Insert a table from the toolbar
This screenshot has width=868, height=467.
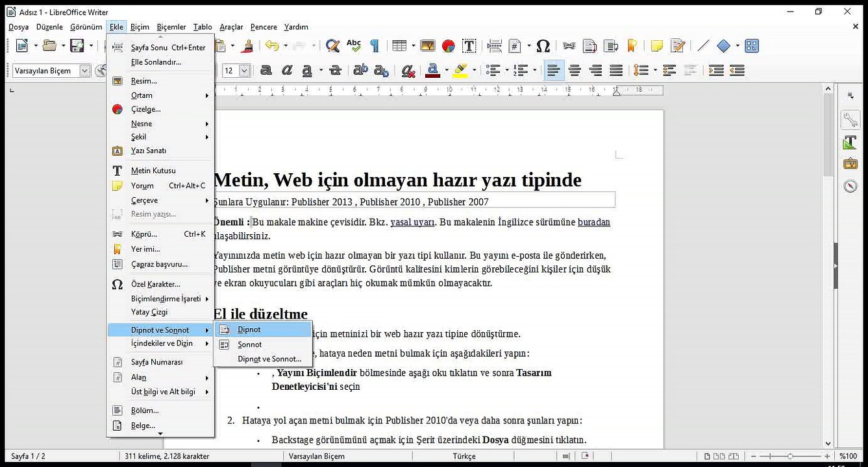coord(399,46)
